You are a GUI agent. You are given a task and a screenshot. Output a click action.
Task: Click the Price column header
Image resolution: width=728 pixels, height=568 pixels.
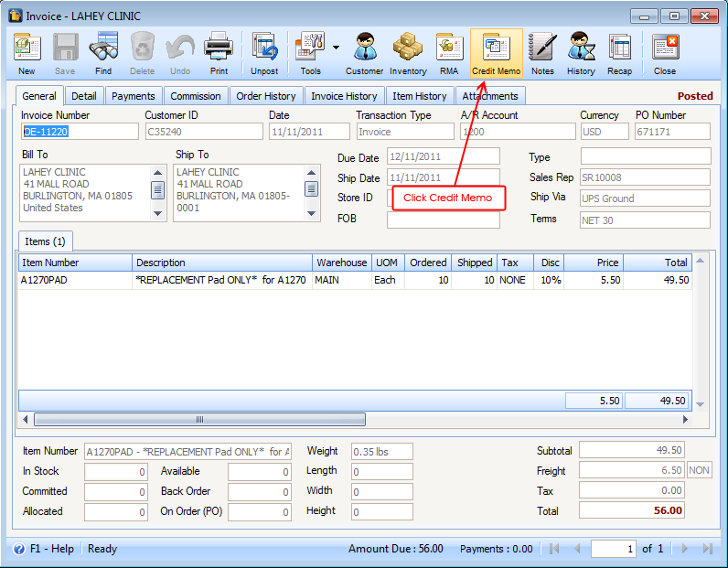pyautogui.click(x=594, y=263)
